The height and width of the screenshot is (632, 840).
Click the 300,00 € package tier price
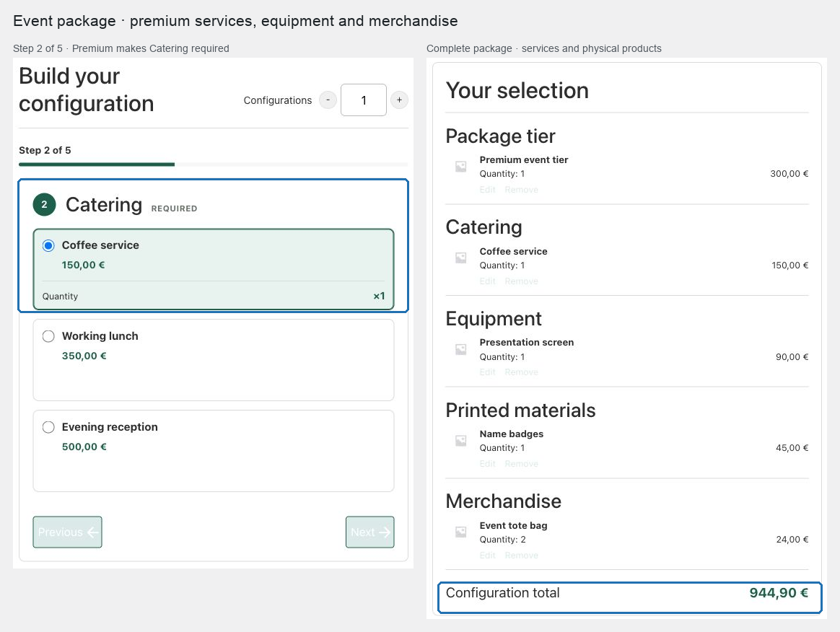pyautogui.click(x=789, y=174)
